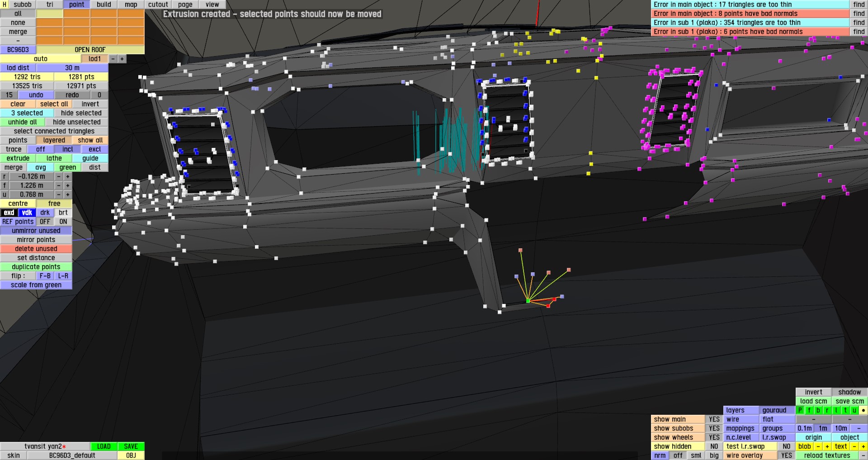Click unhide all
Image resolution: width=868 pixels, height=460 pixels.
tap(23, 122)
